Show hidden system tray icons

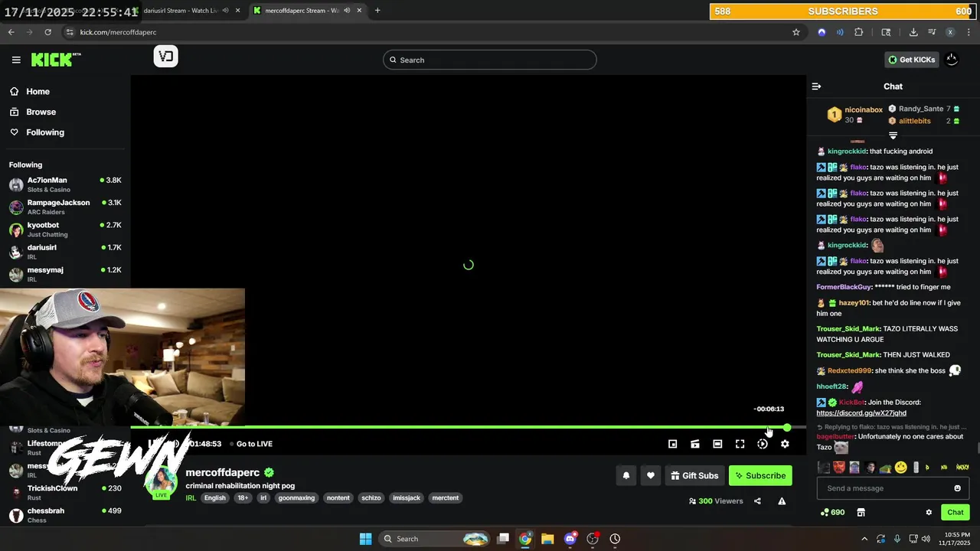864,539
